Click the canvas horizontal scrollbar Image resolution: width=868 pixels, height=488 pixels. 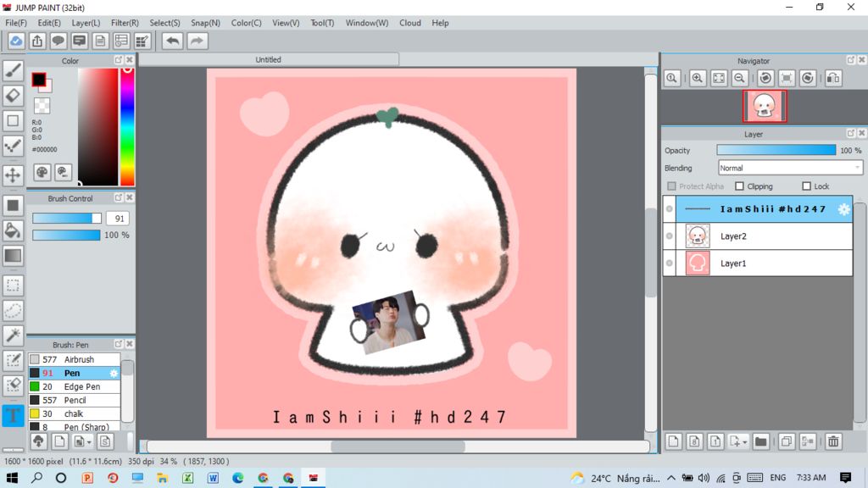[x=398, y=446]
